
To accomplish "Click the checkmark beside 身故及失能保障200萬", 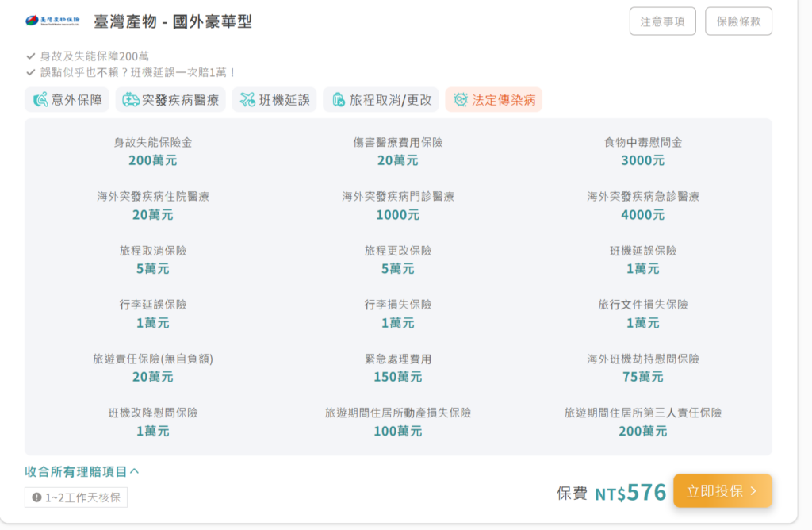I will pos(30,56).
